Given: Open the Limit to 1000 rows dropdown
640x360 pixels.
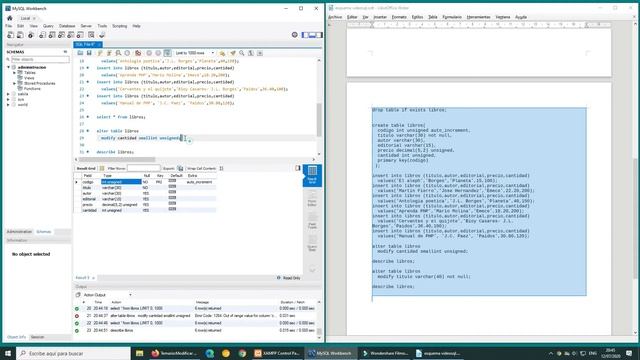Looking at the screenshot, I should 195,53.
